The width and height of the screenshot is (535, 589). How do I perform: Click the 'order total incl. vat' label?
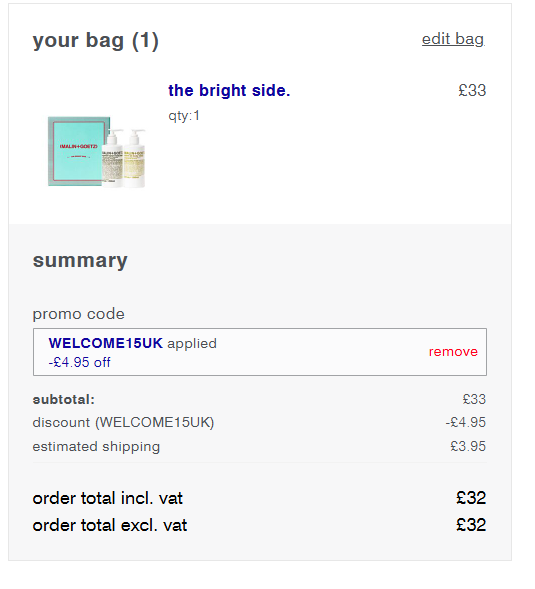click(107, 498)
